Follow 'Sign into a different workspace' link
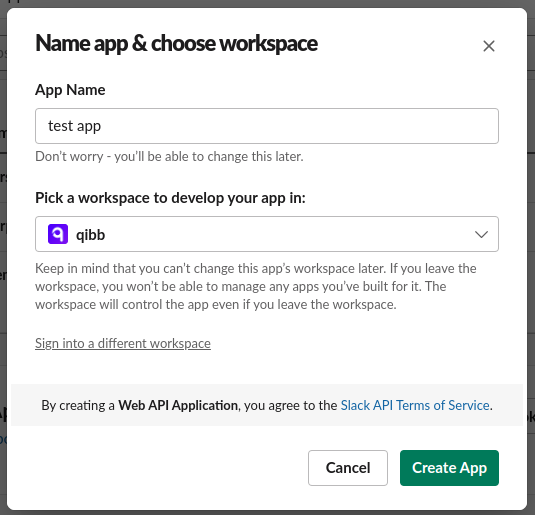Image resolution: width=535 pixels, height=515 pixels. coord(123,343)
